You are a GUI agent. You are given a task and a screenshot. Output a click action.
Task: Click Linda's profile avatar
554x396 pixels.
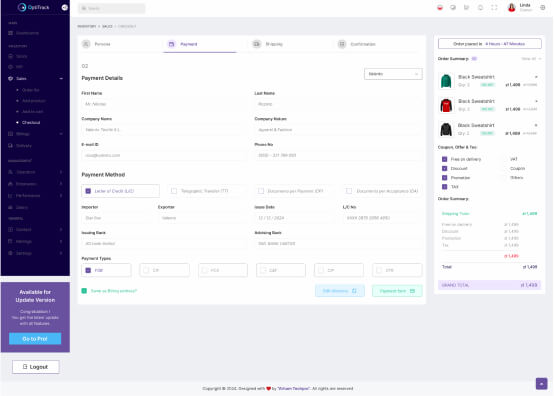pos(512,7)
